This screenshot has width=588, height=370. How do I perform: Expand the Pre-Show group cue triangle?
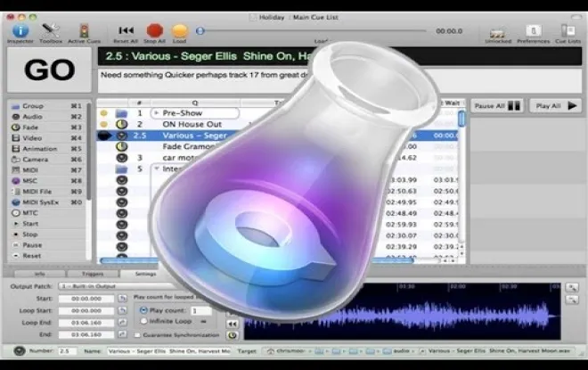click(x=157, y=113)
